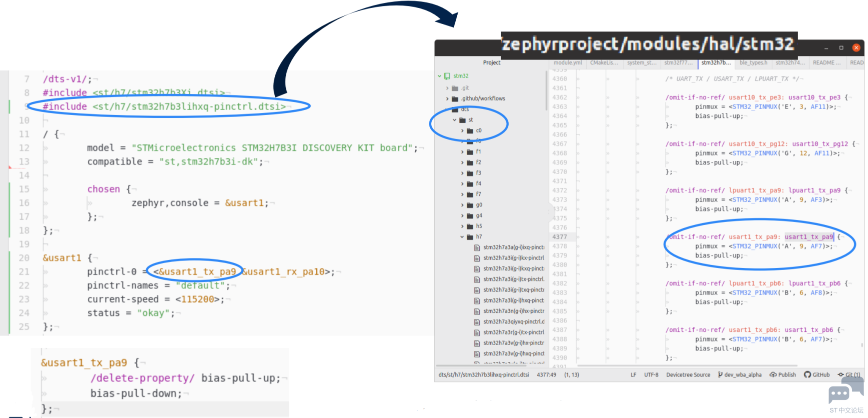Click the Git changes icon in status bar

click(x=841, y=374)
